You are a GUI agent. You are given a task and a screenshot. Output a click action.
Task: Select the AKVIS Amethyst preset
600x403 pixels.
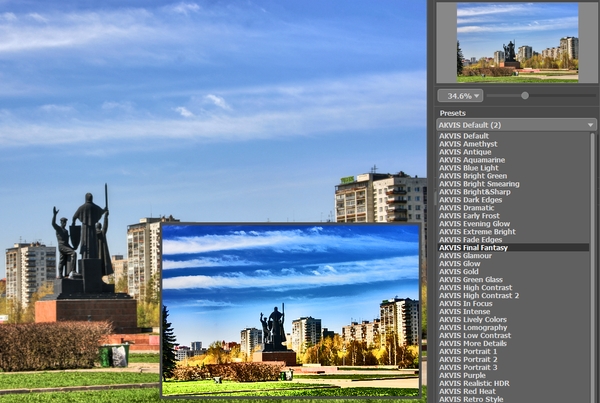tap(513, 144)
